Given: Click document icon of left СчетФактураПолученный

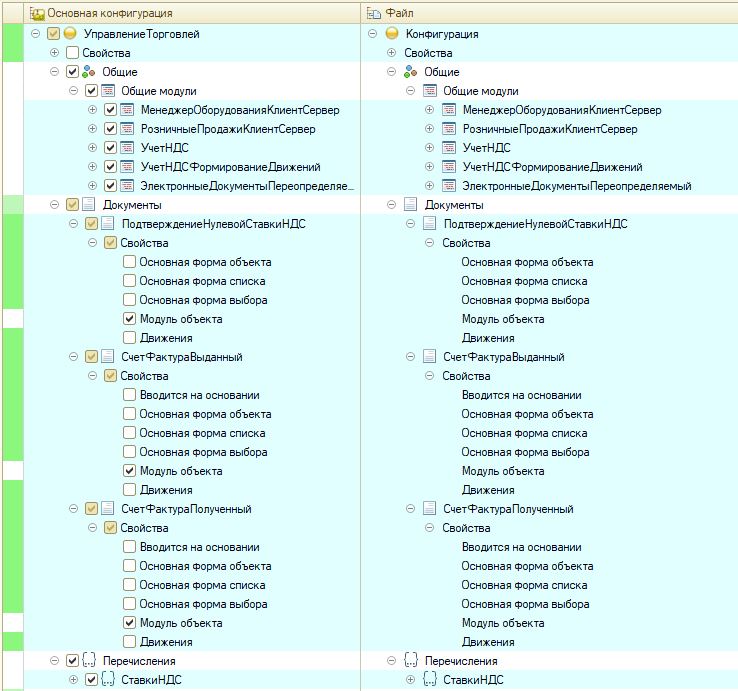Looking at the screenshot, I should [x=108, y=508].
